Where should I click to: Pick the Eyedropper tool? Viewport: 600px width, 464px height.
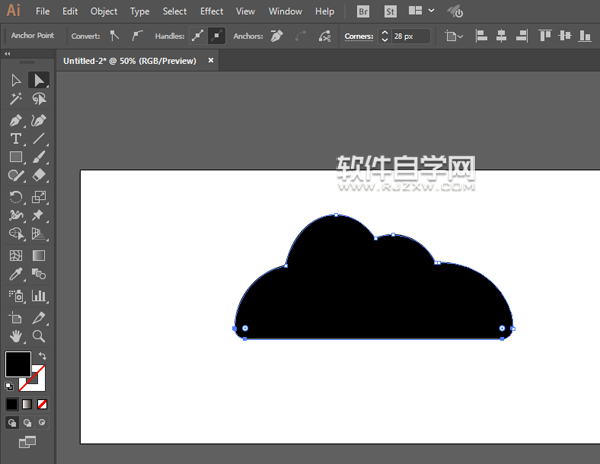(16, 274)
